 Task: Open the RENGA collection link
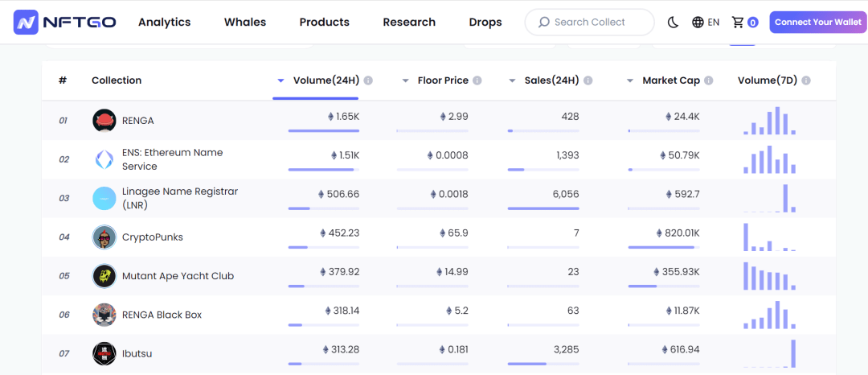[x=138, y=120]
